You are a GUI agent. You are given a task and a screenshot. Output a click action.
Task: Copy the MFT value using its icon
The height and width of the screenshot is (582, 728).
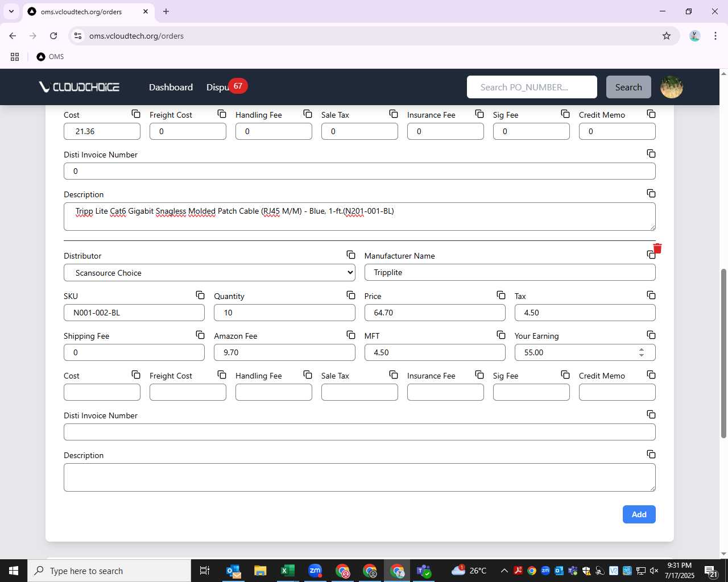coord(501,335)
